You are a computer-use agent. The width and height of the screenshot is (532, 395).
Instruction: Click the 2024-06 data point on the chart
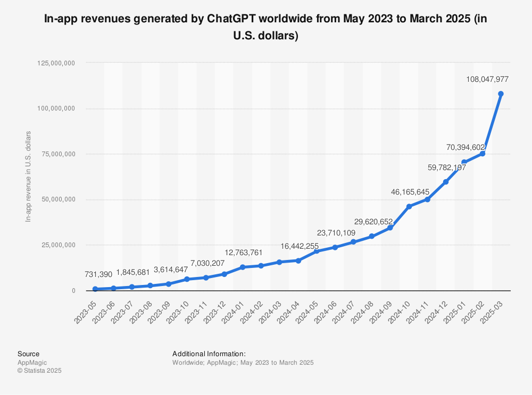point(335,247)
